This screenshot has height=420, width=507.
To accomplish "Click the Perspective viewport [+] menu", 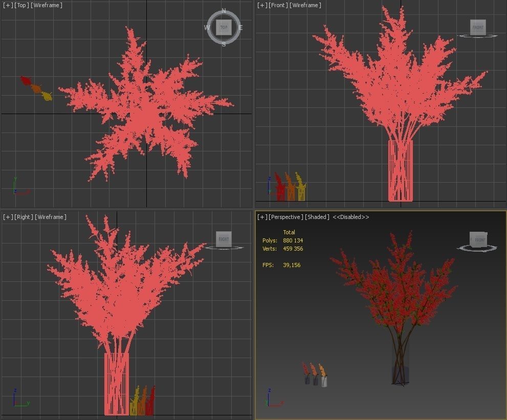I will click(262, 217).
